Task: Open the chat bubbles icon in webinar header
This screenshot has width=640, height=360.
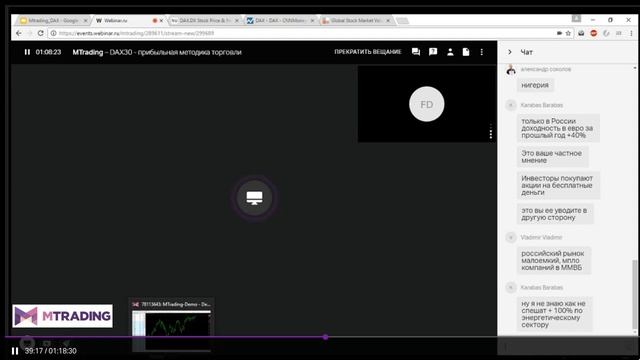Action: 416,52
